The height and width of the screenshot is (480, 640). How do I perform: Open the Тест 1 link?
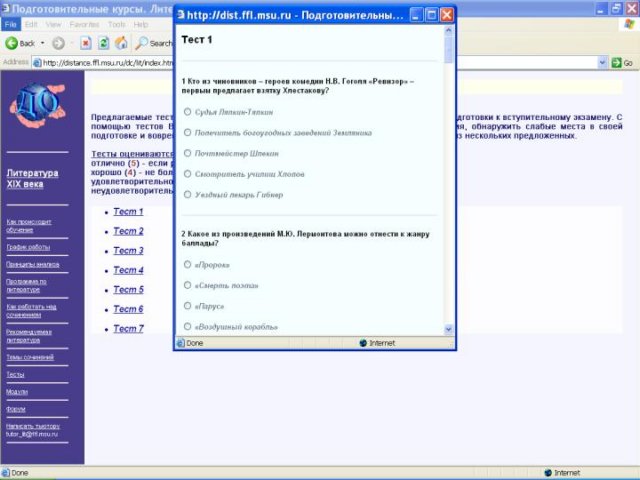pyautogui.click(x=128, y=212)
